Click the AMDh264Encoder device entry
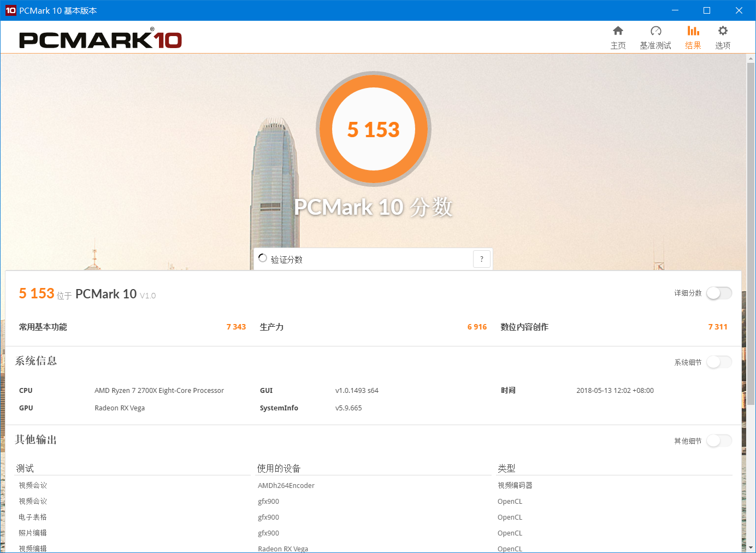 286,486
